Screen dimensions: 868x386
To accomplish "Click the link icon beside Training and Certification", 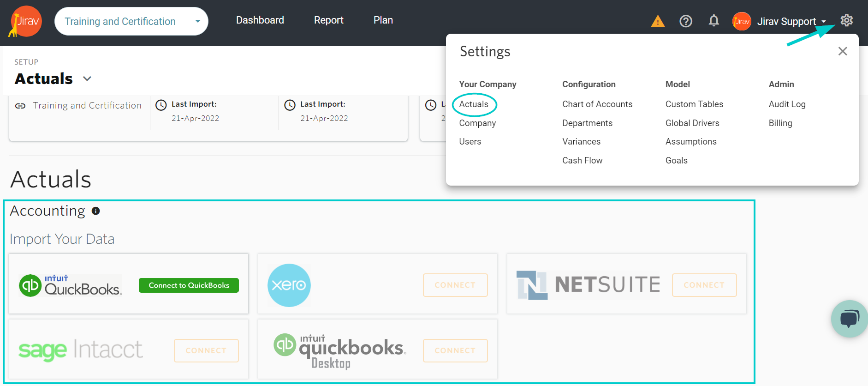I will point(20,106).
